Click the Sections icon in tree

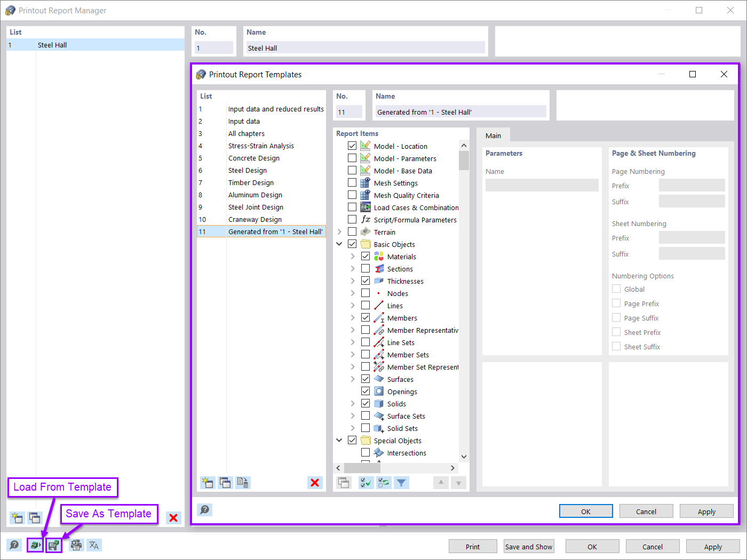coord(379,269)
